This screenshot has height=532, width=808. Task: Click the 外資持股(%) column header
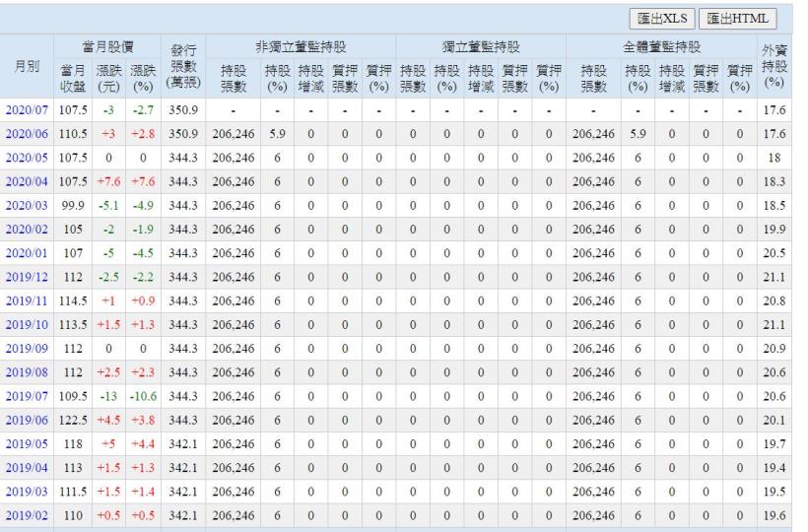[x=774, y=66]
